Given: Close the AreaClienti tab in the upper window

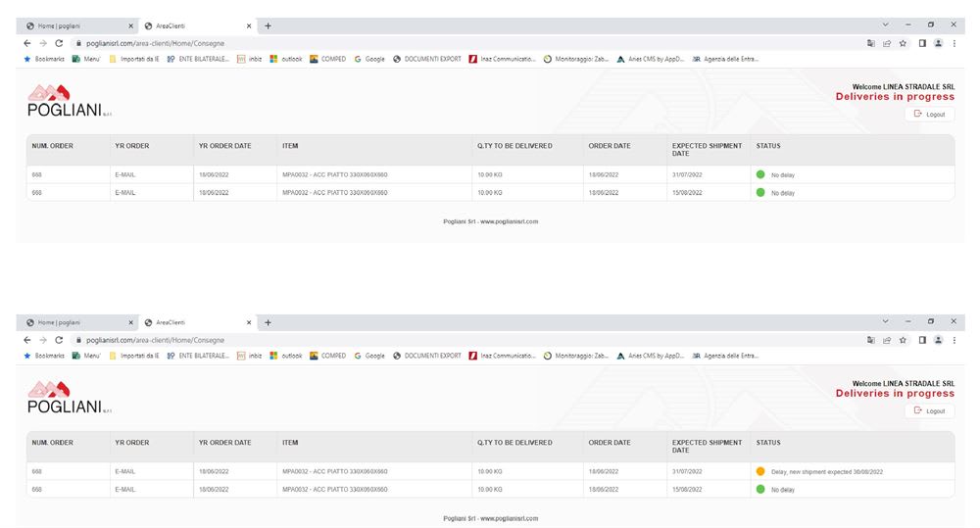Looking at the screenshot, I should pos(249,25).
